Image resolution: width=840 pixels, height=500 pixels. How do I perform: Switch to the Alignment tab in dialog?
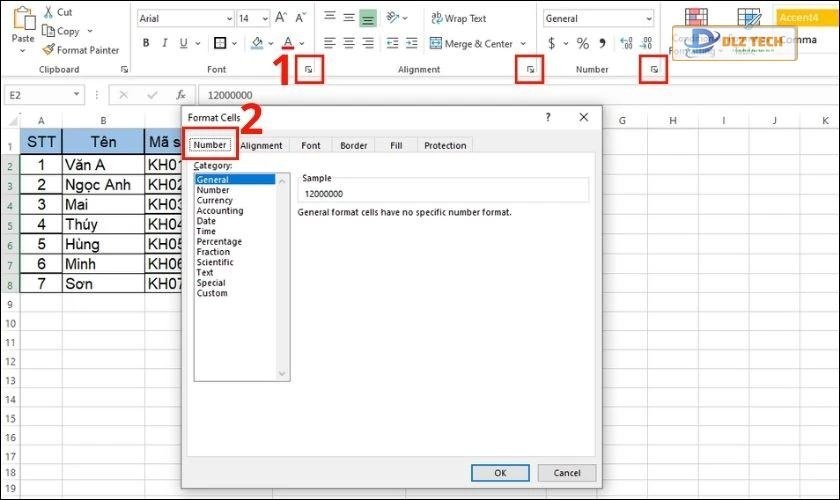coord(261,145)
